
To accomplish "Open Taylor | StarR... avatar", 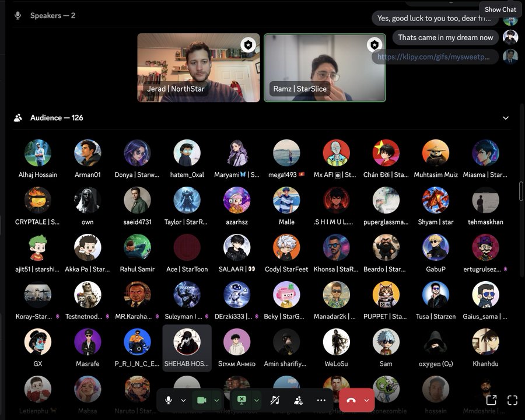I will 187,200.
